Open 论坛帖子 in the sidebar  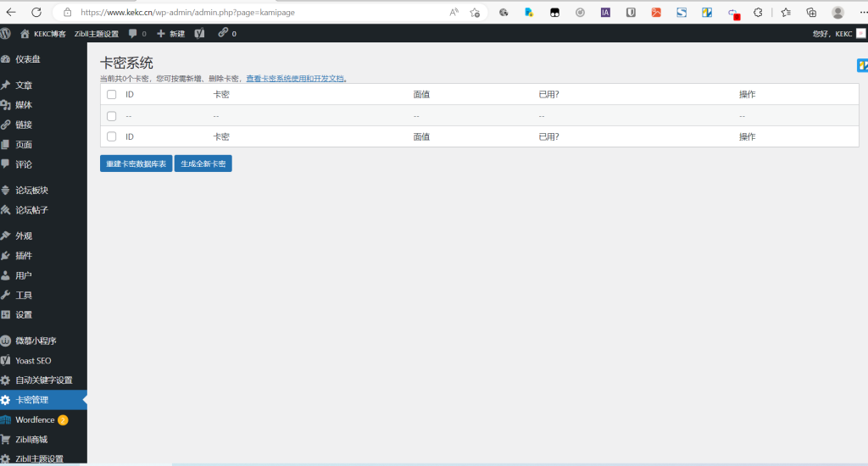pyautogui.click(x=32, y=210)
